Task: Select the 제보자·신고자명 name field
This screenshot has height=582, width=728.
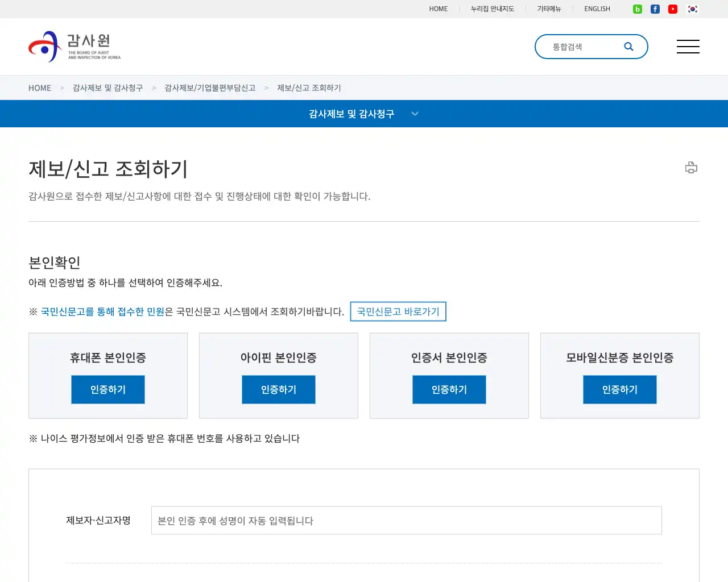Action: tap(407, 521)
